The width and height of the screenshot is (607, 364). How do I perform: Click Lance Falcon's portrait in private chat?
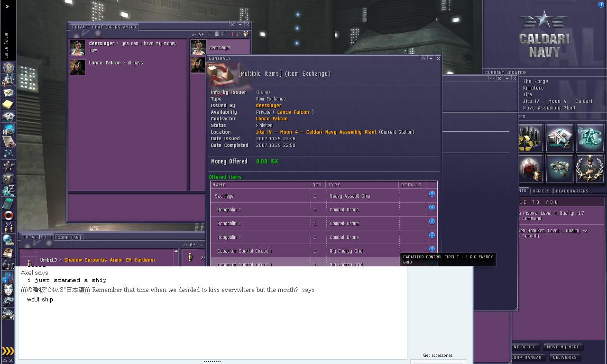point(78,67)
